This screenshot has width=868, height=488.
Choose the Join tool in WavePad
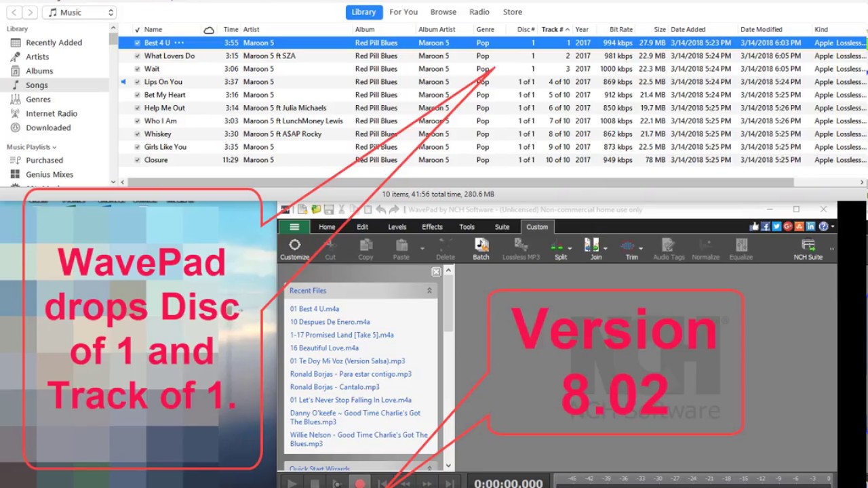coord(595,249)
